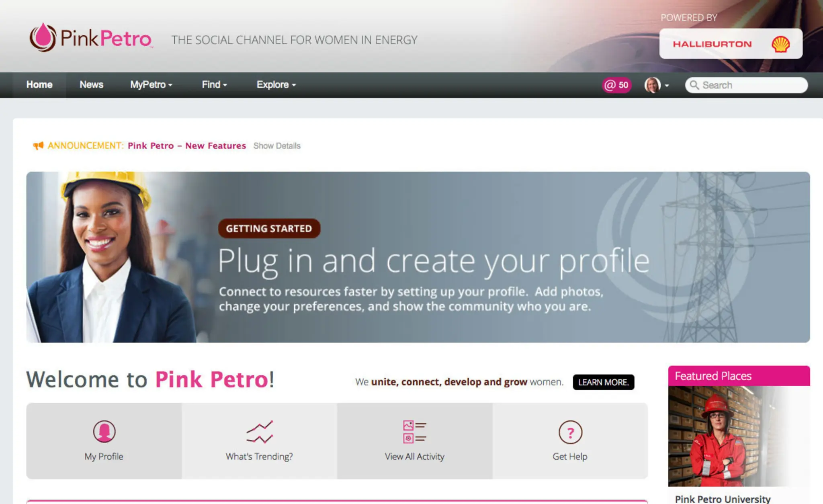Click inside the Search field
823x504 pixels.
[751, 85]
